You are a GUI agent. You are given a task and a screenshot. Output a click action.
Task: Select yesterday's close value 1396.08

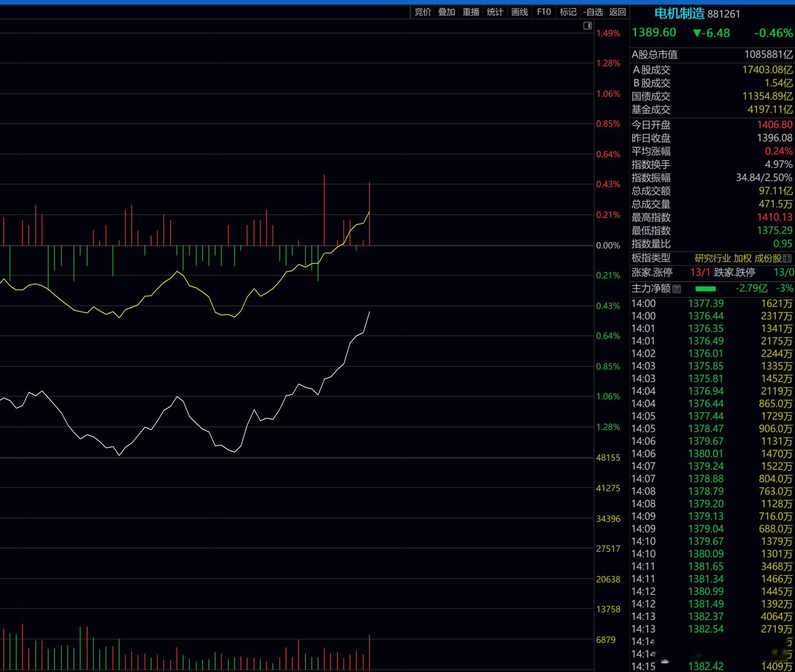tap(775, 138)
